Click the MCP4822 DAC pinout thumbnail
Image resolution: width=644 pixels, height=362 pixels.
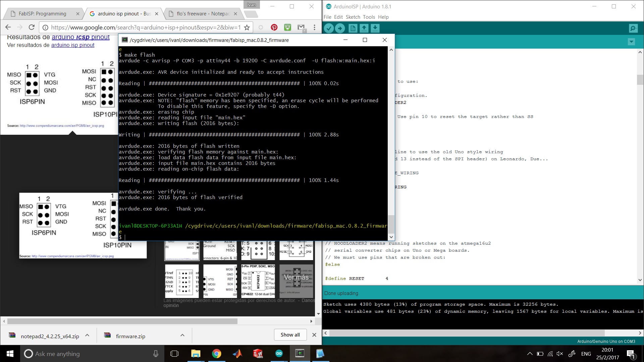tap(258, 281)
